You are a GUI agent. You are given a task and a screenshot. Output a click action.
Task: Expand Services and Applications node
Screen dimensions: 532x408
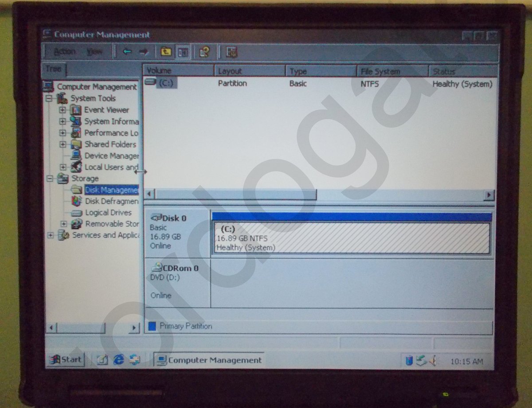pyautogui.click(x=51, y=235)
